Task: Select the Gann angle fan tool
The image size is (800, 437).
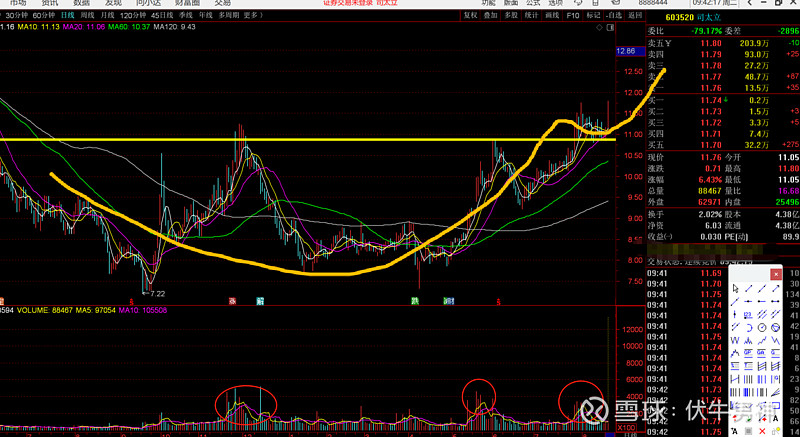Action: (776, 392)
